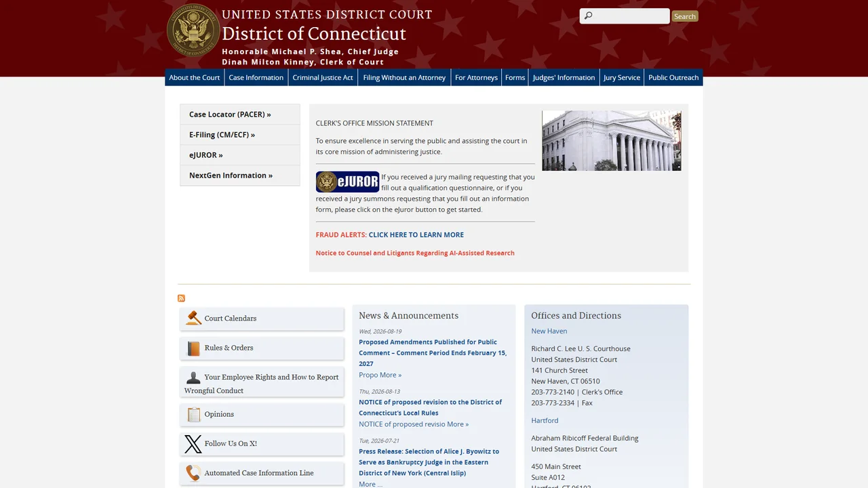Open notice regarding AI-Assisted Research
868x488 pixels.
(x=415, y=253)
